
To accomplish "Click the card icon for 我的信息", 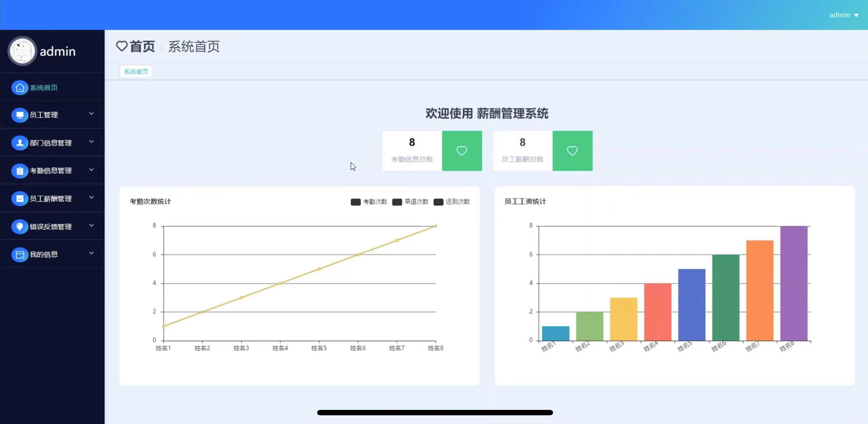I will pyautogui.click(x=20, y=254).
